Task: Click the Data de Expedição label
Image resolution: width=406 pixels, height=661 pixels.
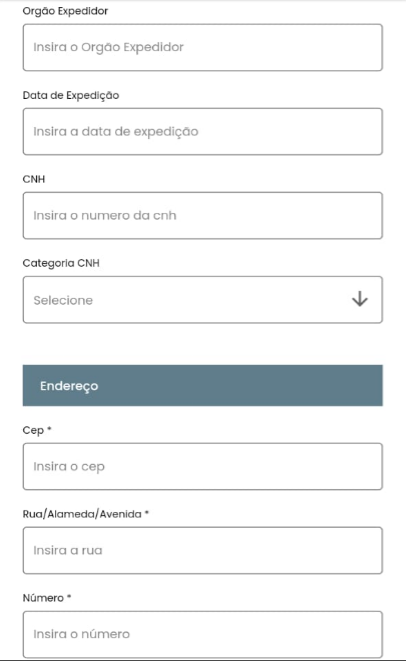Action: pyautogui.click(x=71, y=95)
